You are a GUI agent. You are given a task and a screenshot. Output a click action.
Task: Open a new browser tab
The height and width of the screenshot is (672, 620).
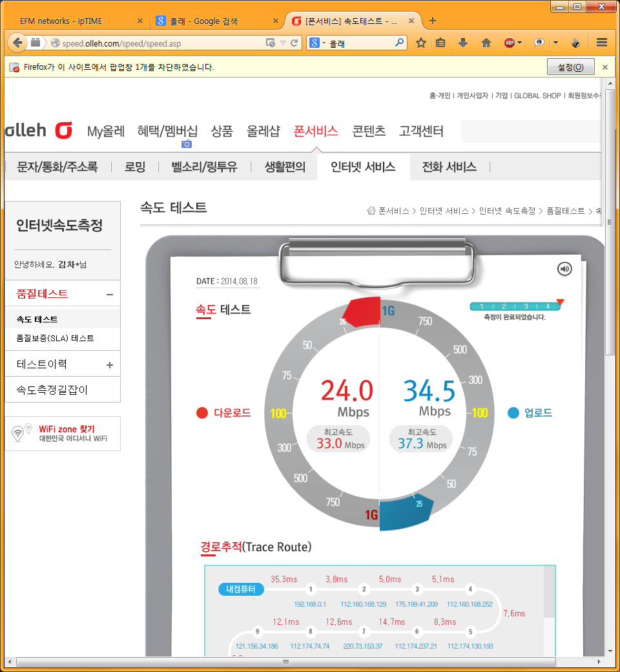pos(433,21)
